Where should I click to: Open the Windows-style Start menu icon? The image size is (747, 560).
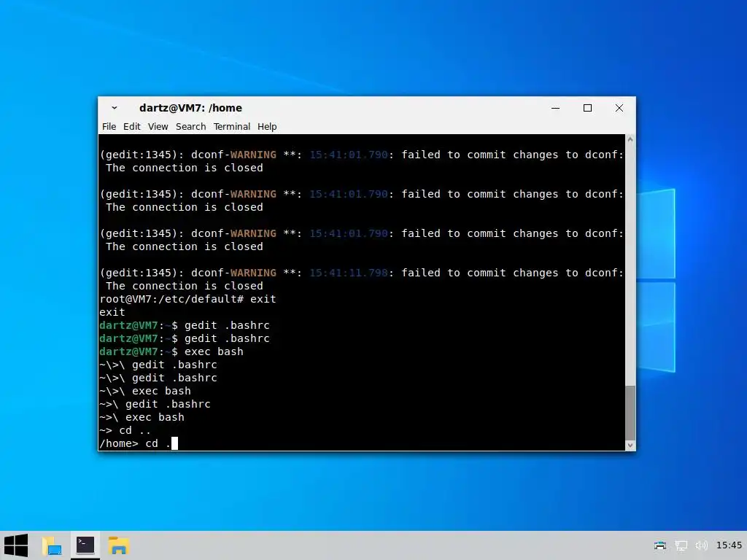[x=16, y=545]
